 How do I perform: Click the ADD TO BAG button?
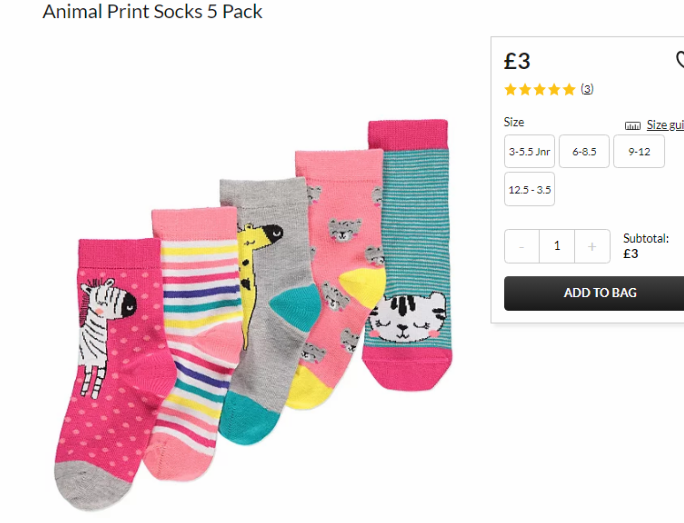tap(600, 293)
